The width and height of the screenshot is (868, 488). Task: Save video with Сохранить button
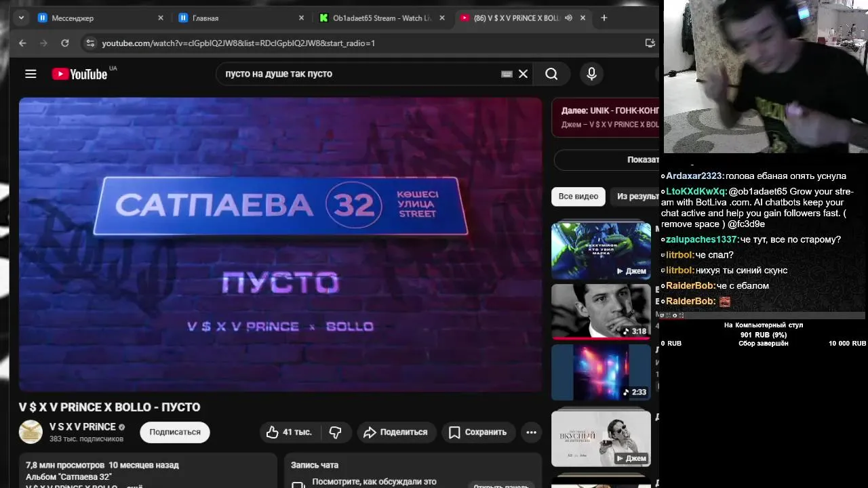point(478,432)
